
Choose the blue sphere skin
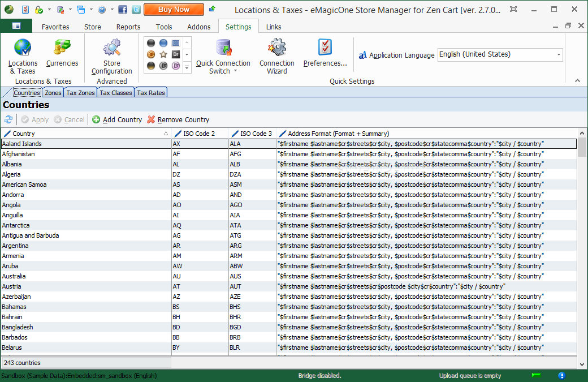(163, 43)
